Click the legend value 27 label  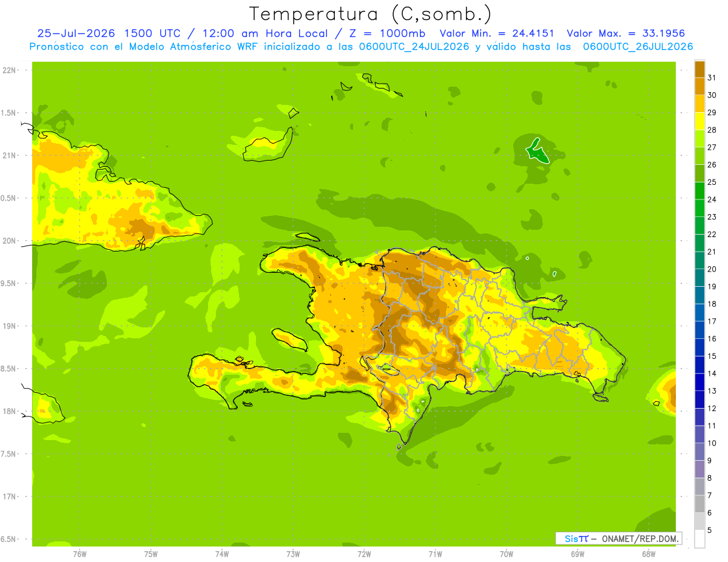click(x=712, y=147)
